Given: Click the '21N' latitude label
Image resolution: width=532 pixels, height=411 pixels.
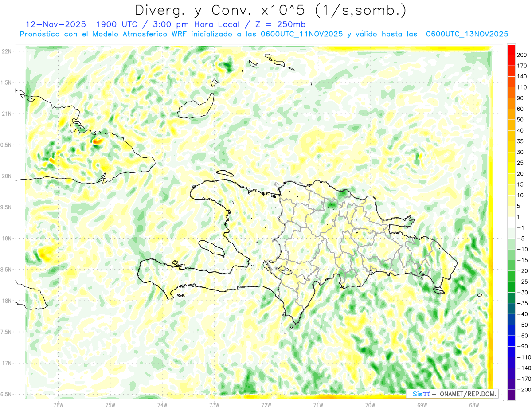Looking at the screenshot, I should coord(6,114).
